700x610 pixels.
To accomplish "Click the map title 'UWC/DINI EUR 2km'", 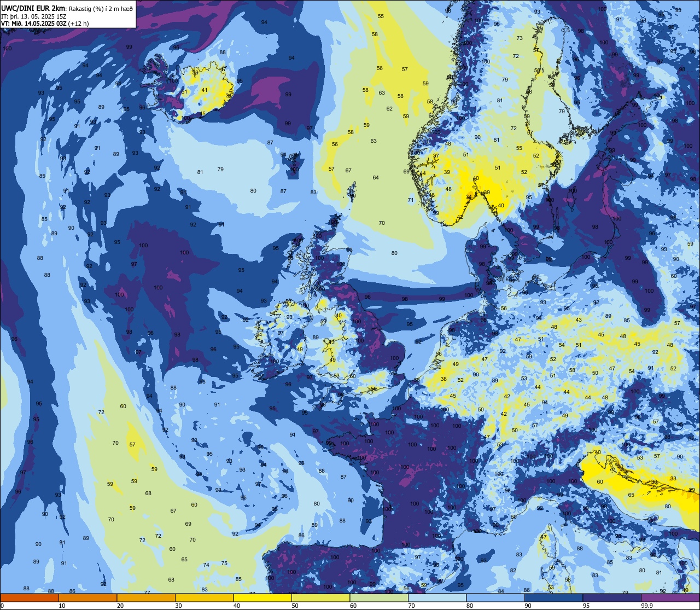I will pyautogui.click(x=33, y=8).
